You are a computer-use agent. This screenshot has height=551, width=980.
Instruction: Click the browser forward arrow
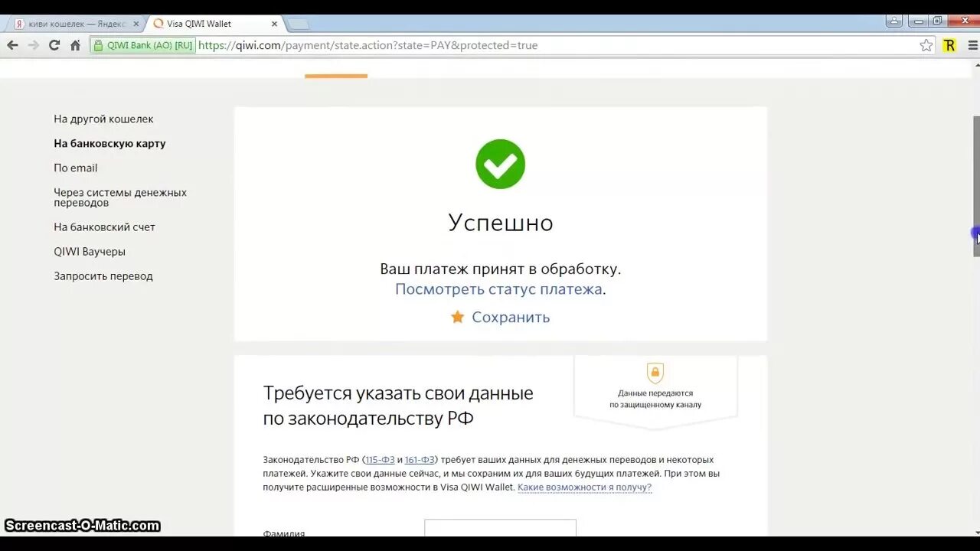(33, 45)
